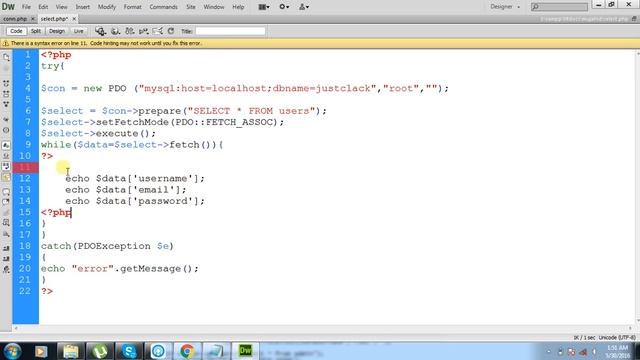Image resolution: width=640 pixels, height=360 pixels.
Task: Click the vertical scrollbar of code editor
Action: tap(637, 188)
